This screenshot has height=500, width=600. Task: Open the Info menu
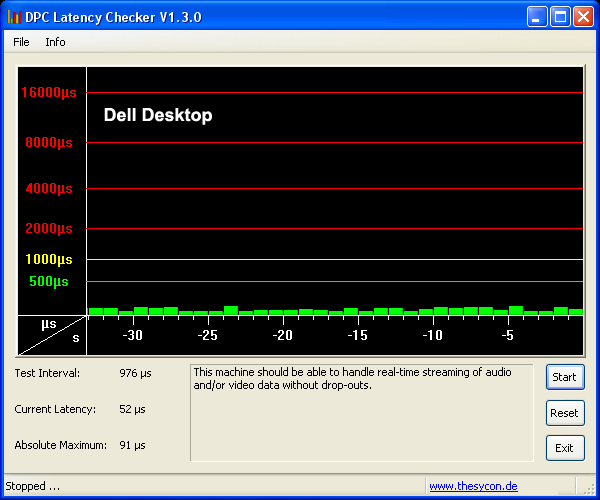(x=55, y=42)
